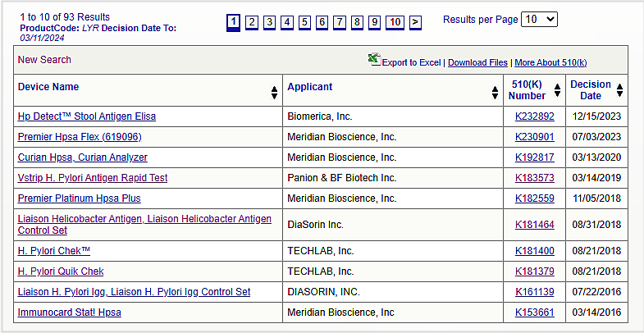The image size is (644, 333).
Task: Sort by Device Name column arrows
Action: (274, 93)
